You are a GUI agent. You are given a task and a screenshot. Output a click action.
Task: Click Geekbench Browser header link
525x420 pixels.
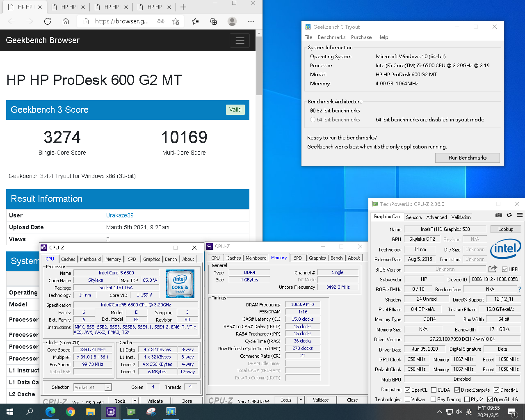click(43, 40)
